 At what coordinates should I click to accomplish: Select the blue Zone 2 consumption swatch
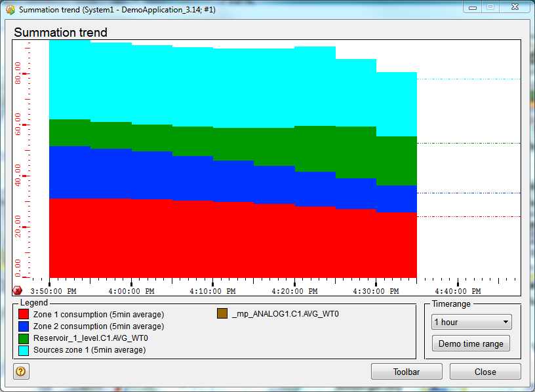(24, 326)
